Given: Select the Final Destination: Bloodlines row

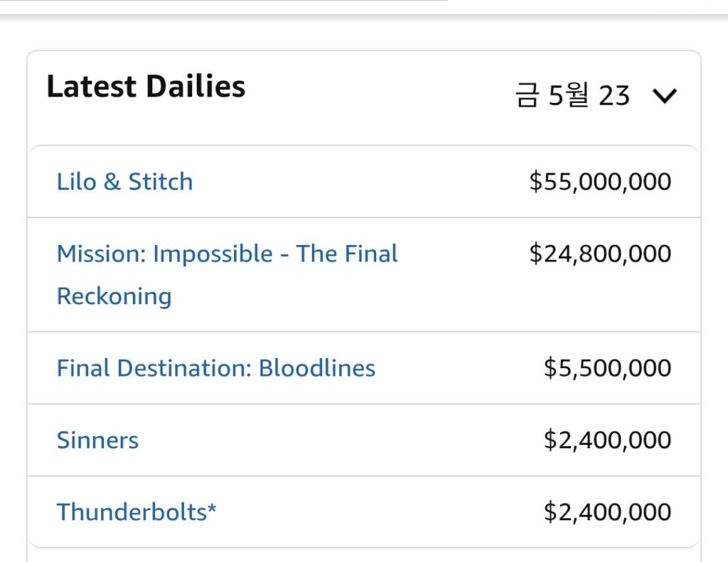Looking at the screenshot, I should point(363,368).
